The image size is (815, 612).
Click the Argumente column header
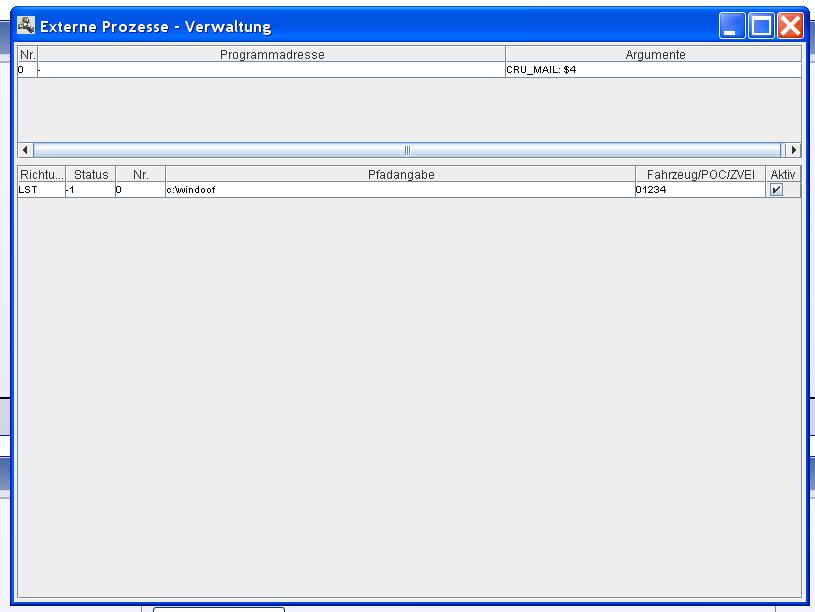654,55
